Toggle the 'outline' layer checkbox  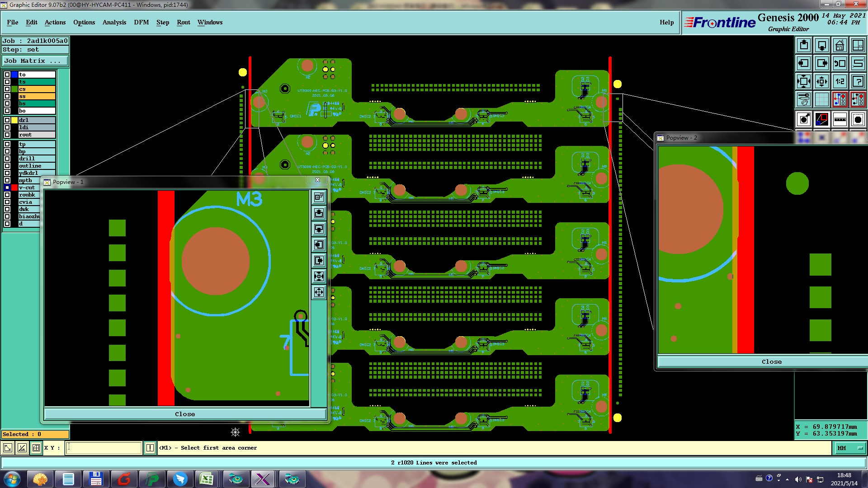point(7,166)
